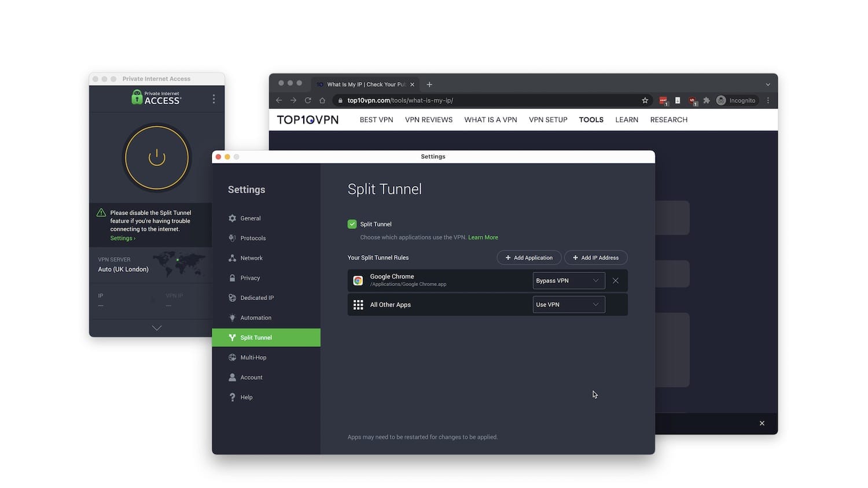This screenshot has height=488, width=868.
Task: Go to the Privacy settings section
Action: pos(250,278)
